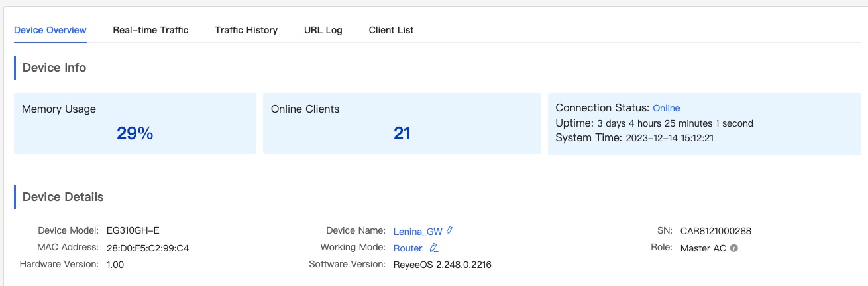868x286 pixels.
Task: Open the Traffic History tab
Action: click(246, 30)
